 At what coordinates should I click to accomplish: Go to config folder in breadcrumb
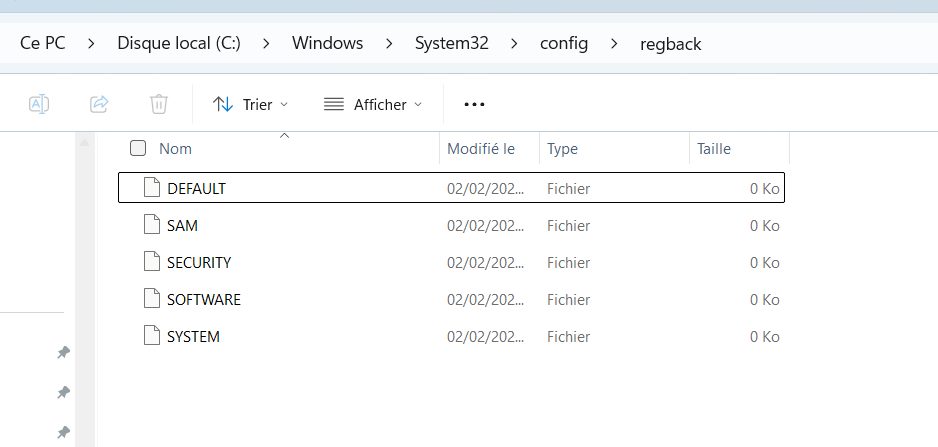pyautogui.click(x=563, y=44)
